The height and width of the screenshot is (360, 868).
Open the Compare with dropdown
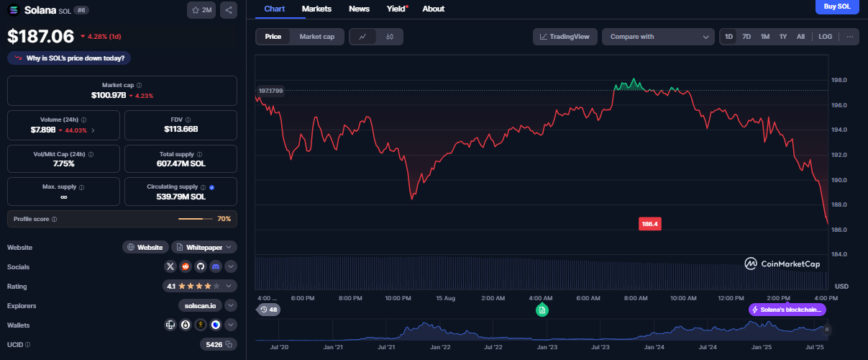[x=658, y=37]
